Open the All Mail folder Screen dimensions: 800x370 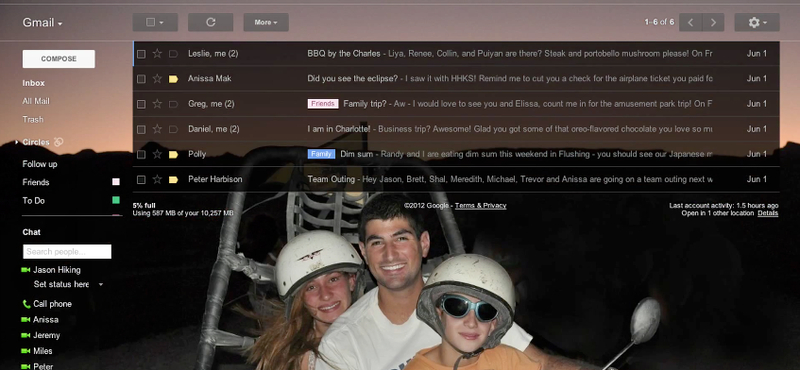point(36,102)
